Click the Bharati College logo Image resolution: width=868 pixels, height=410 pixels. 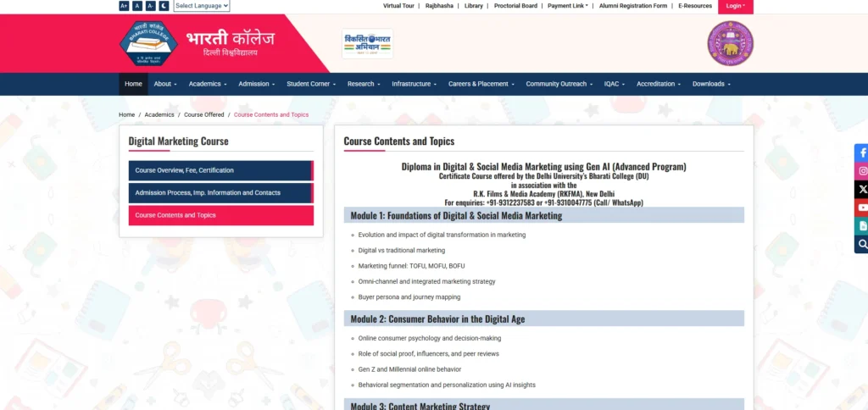[x=149, y=43]
